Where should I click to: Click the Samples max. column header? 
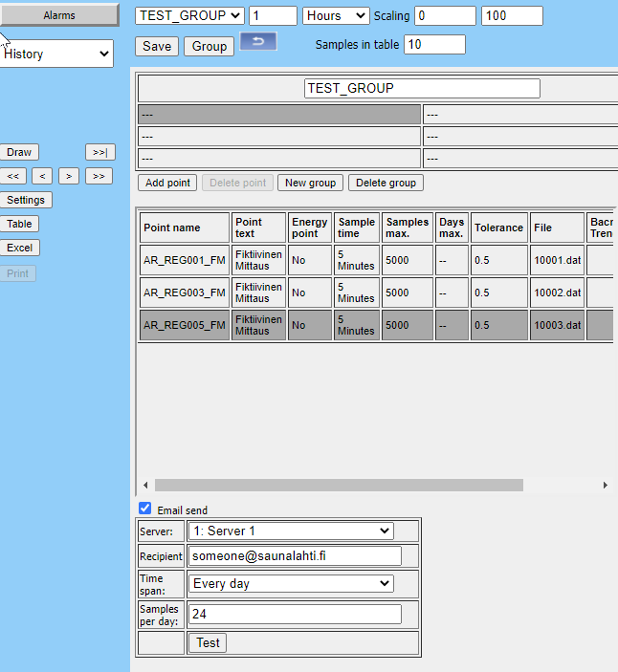[x=407, y=228]
